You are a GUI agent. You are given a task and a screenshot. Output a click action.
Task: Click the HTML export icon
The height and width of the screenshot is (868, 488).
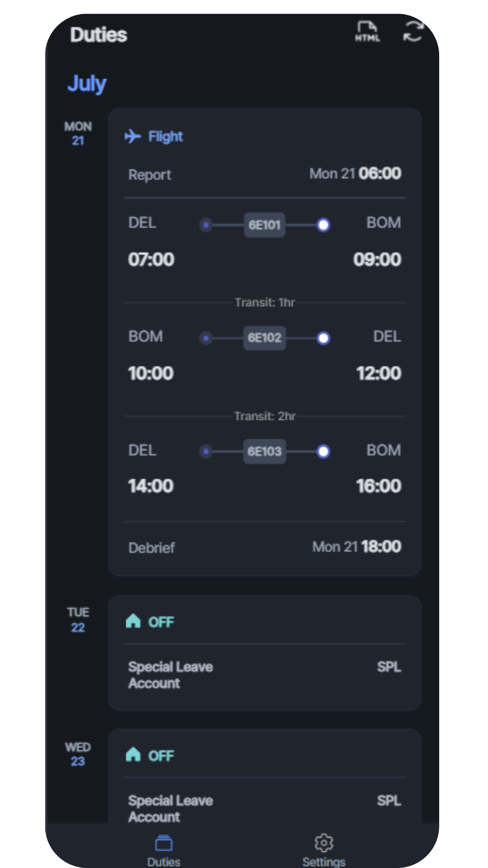point(367,32)
